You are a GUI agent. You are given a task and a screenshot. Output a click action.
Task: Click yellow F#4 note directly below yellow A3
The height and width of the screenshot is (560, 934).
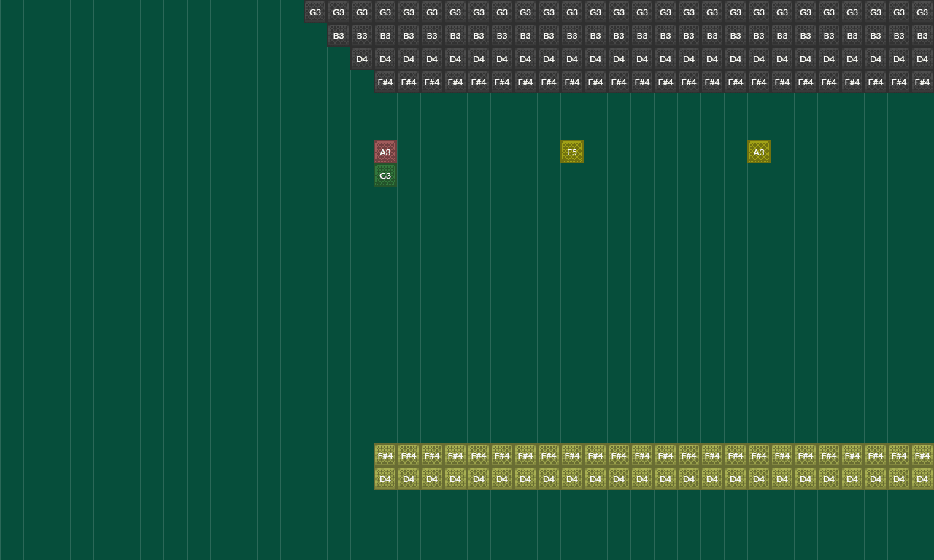click(x=759, y=455)
